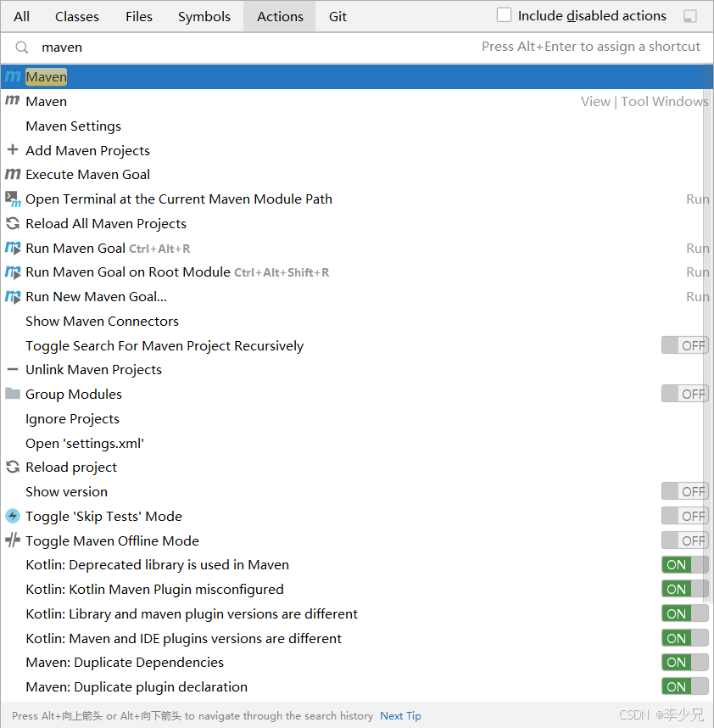Click the open in tool window icon at top right
The height and width of the screenshot is (728, 714).
[690, 16]
